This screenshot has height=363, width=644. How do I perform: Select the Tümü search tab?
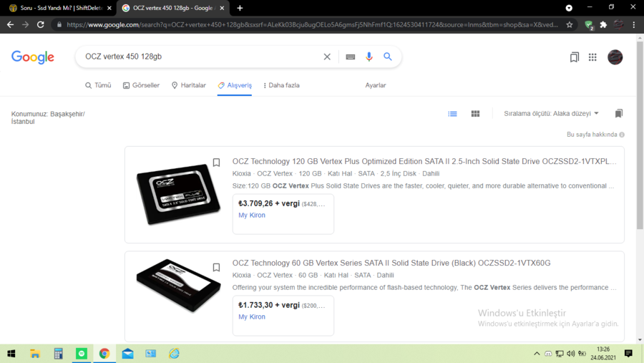(x=98, y=85)
